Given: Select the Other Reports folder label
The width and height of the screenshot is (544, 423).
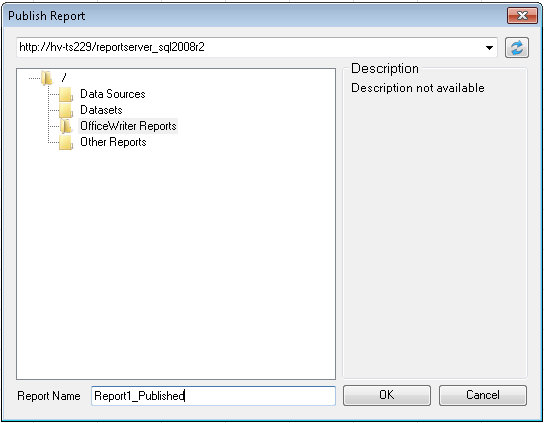Looking at the screenshot, I should [x=113, y=142].
